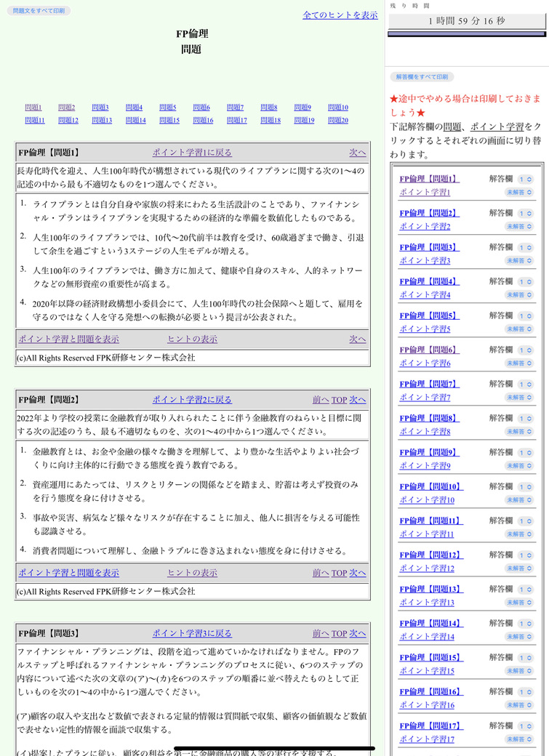Open FP倫理【問題5】 in the answer panel
The image size is (549, 756).
(x=429, y=315)
